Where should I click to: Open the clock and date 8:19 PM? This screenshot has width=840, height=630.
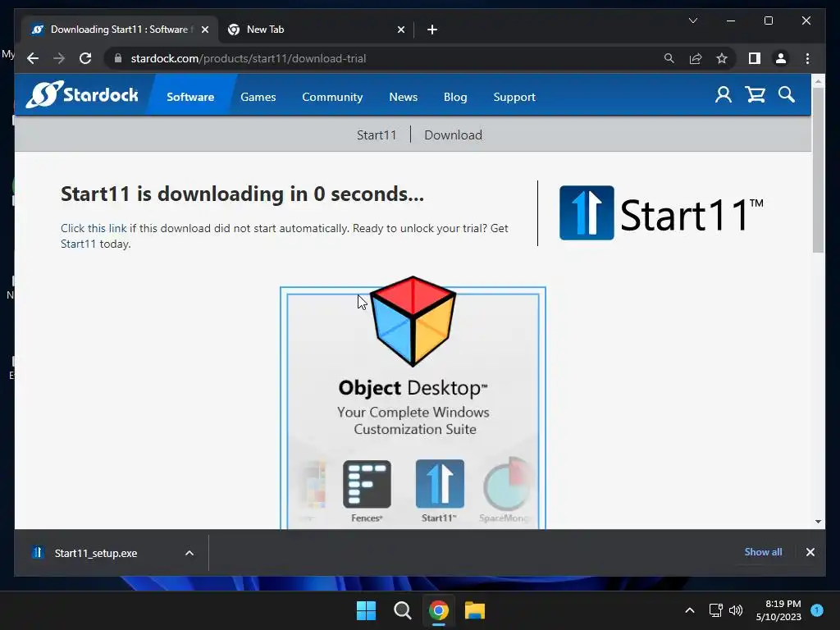(x=778, y=610)
